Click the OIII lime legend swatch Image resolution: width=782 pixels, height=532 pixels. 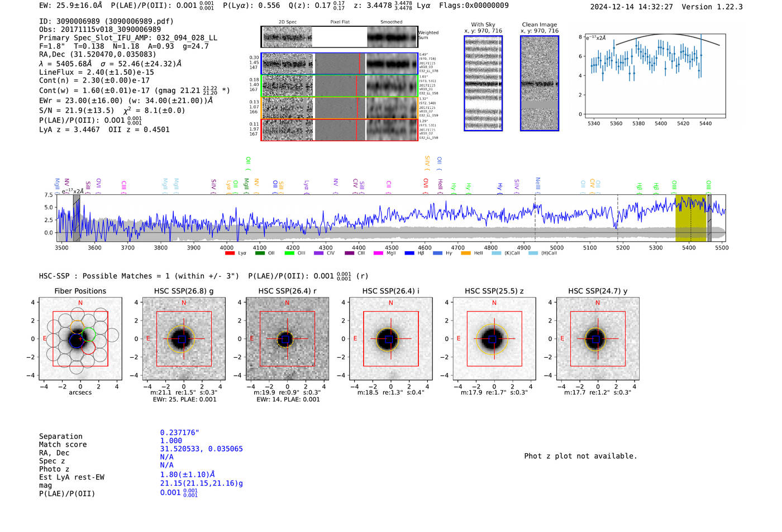coord(289,253)
